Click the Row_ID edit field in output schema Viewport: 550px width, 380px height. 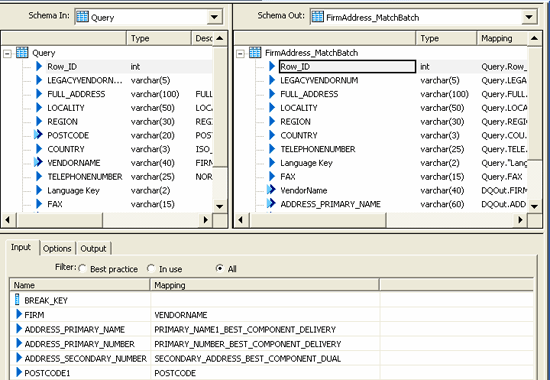point(347,66)
